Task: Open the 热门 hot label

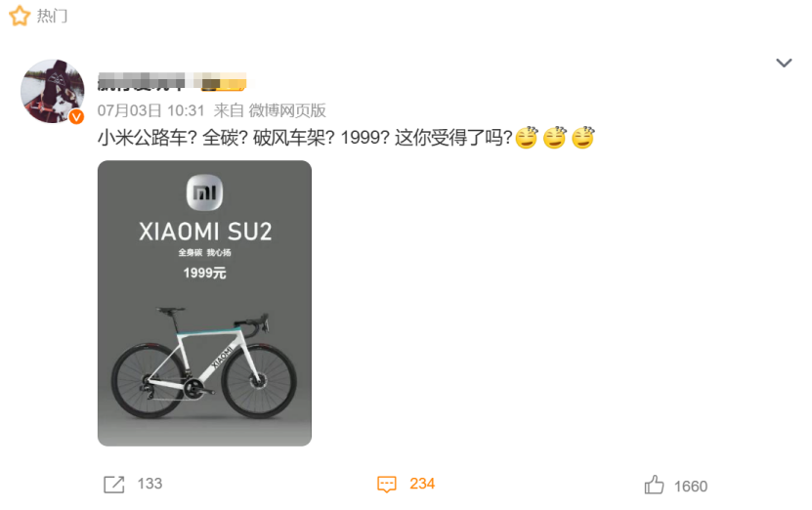Action: point(52,16)
